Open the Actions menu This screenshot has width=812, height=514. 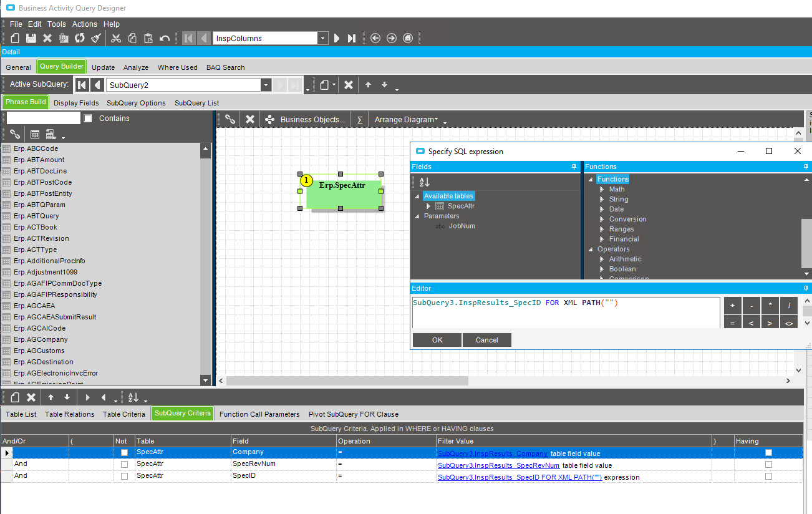tap(85, 24)
